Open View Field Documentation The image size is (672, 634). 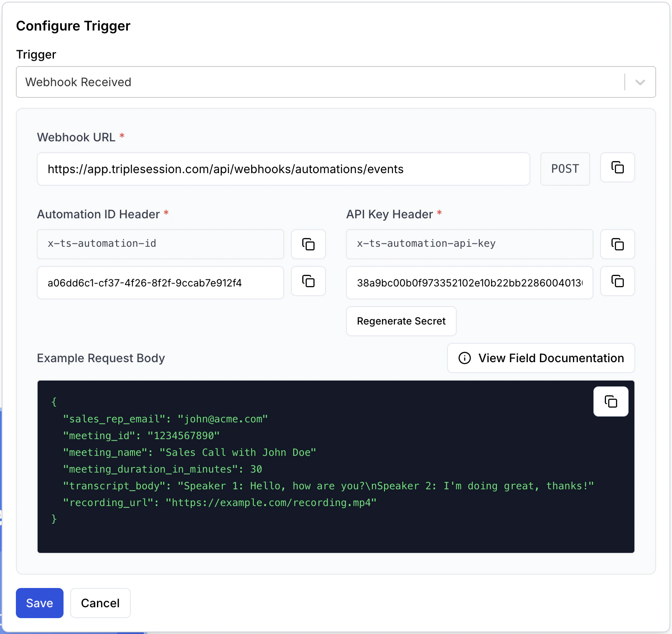click(541, 358)
